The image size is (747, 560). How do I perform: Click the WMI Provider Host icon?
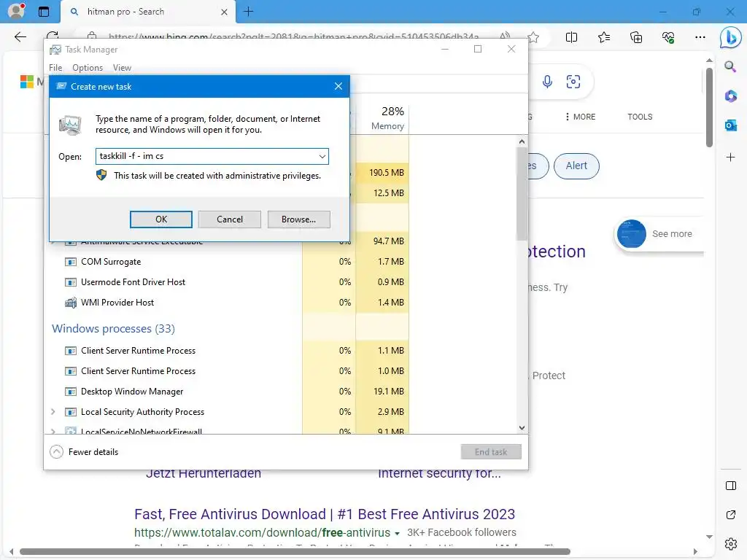[71, 303]
